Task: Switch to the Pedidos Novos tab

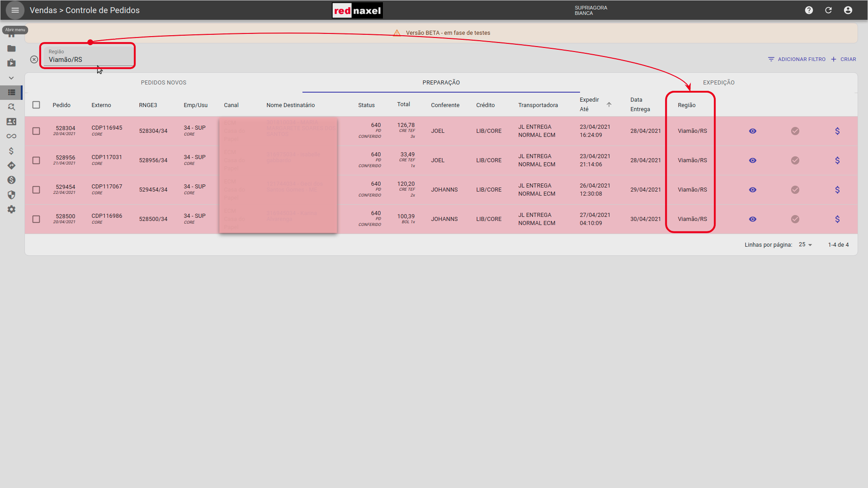Action: [x=163, y=83]
